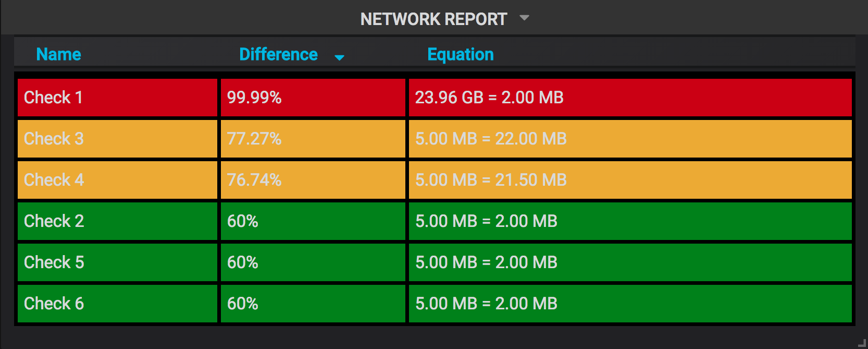Click the equation cell in Check 5 row
The width and height of the screenshot is (868, 349).
click(630, 262)
